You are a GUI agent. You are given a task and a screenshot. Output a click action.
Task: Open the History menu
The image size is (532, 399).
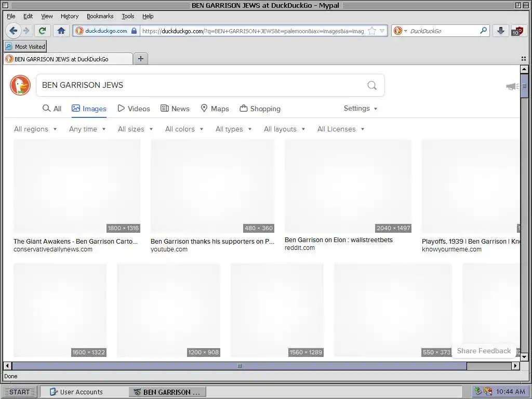[x=70, y=16]
